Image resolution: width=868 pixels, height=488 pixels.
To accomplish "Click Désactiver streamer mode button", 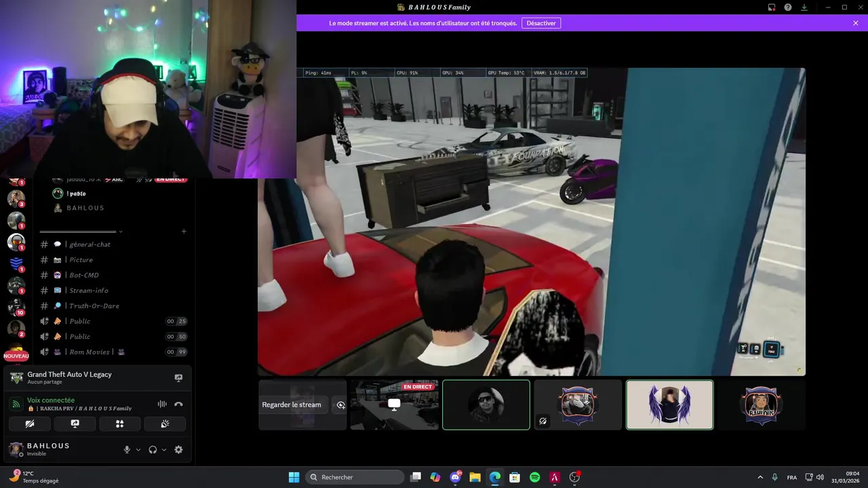I will click(x=541, y=23).
